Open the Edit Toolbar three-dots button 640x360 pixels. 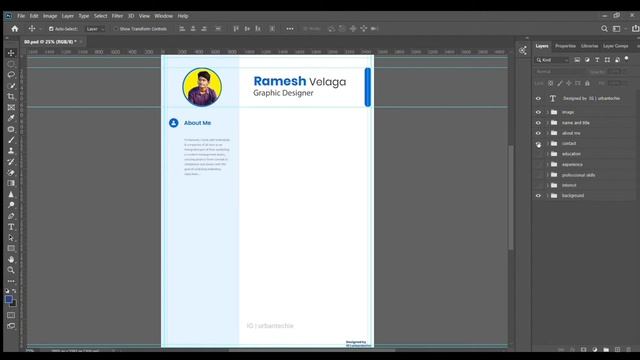(11, 281)
